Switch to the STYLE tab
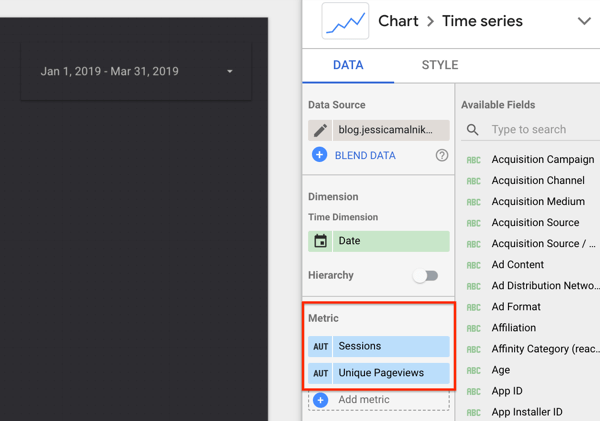The height and width of the screenshot is (421, 600). (x=440, y=65)
